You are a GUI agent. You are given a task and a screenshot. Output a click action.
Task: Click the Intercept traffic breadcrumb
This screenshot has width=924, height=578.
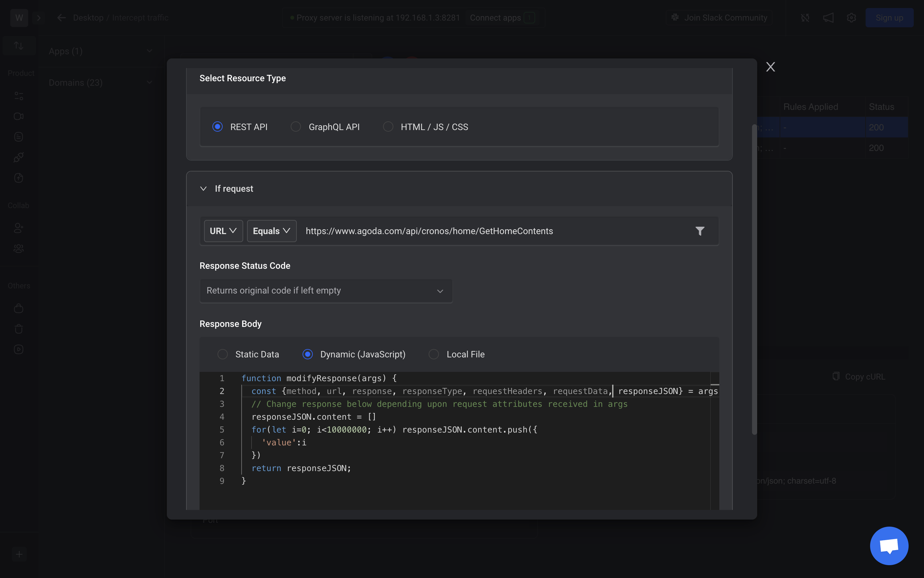pos(140,18)
